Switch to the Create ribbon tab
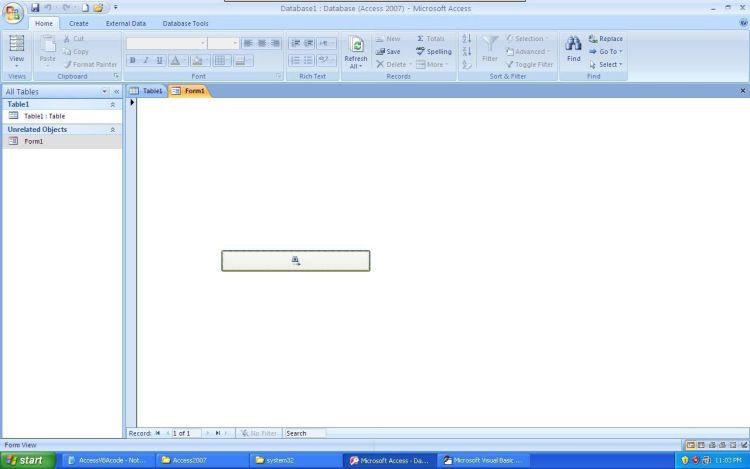Image resolution: width=750 pixels, height=469 pixels. pos(78,23)
